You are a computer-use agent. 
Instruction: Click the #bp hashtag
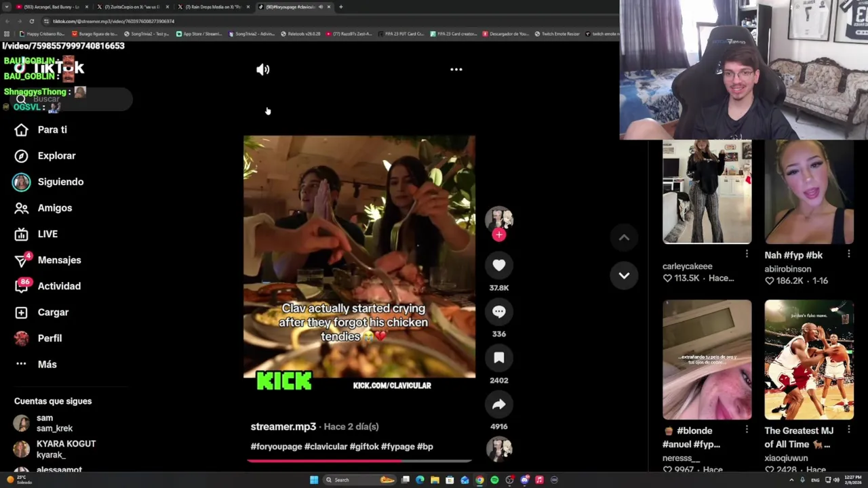coord(425,447)
